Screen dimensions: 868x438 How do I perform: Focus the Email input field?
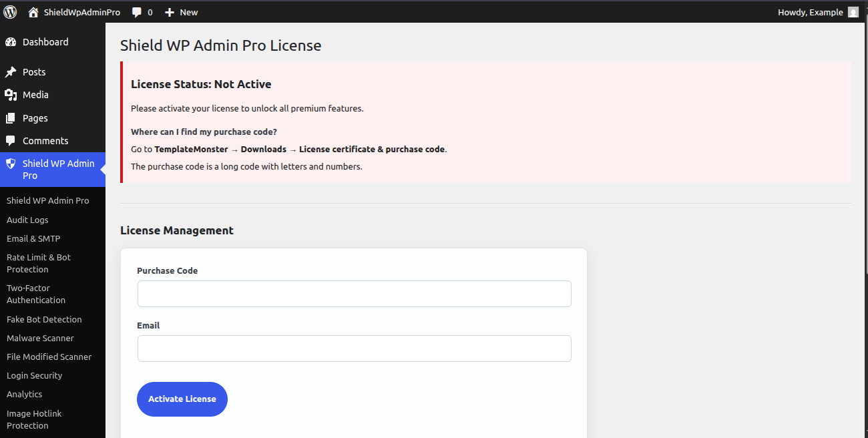tap(355, 349)
